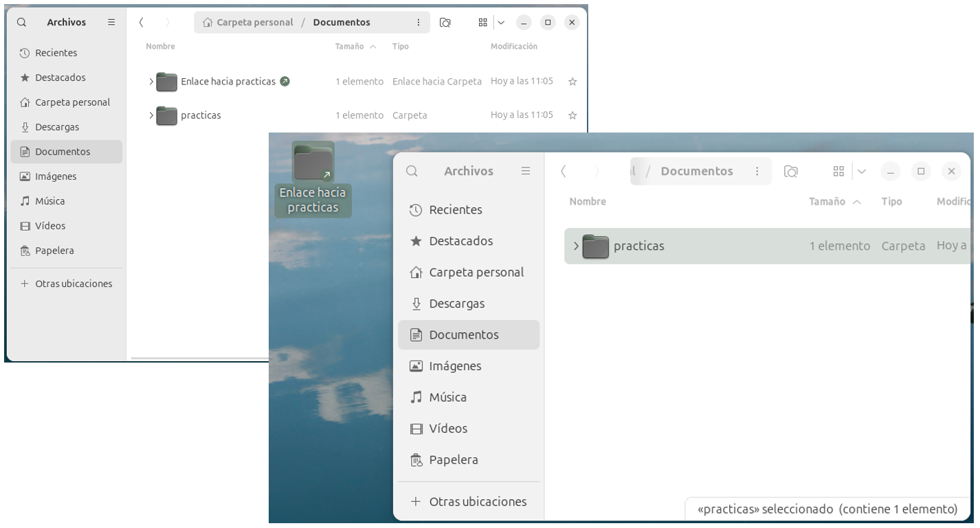Open 'Otras ubicaciones' in the front window
This screenshot has width=980, height=528.
click(x=477, y=502)
